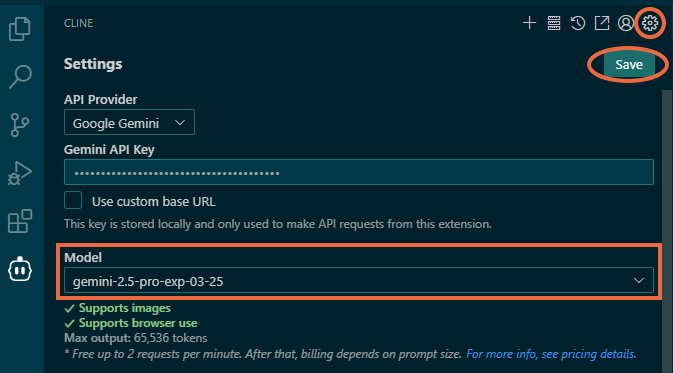Open MCP servers icon in Cline header
Viewport: 673px width, 373px height.
point(554,23)
